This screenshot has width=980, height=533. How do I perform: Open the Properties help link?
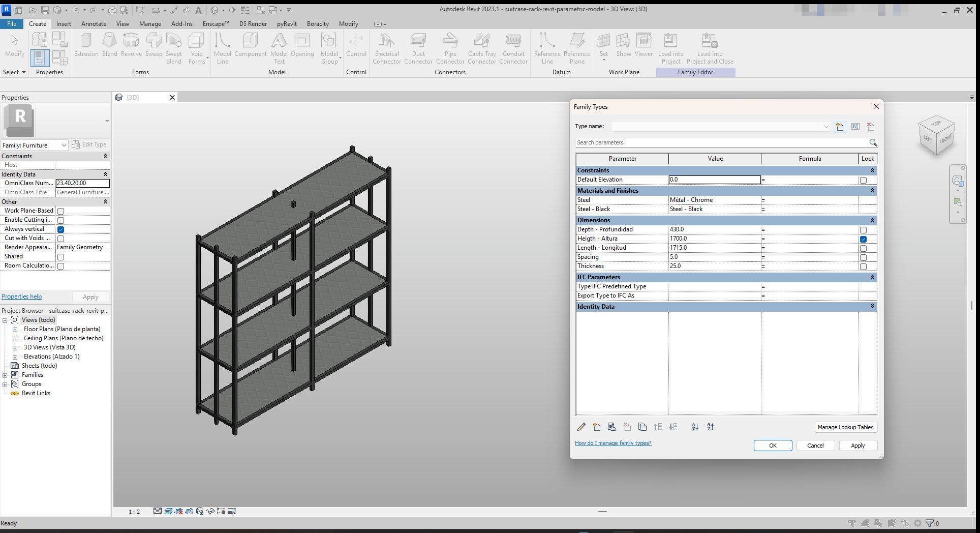pyautogui.click(x=21, y=297)
